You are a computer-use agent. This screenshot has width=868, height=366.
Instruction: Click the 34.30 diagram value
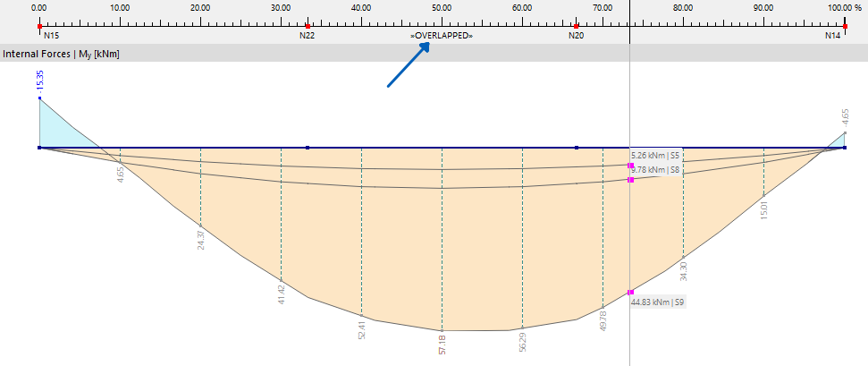tap(683, 272)
